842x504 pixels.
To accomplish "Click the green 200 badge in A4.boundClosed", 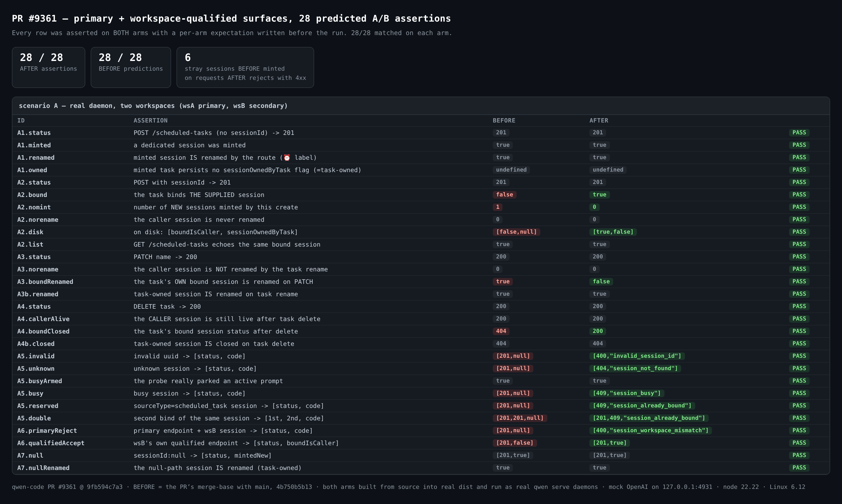I will (x=598, y=331).
